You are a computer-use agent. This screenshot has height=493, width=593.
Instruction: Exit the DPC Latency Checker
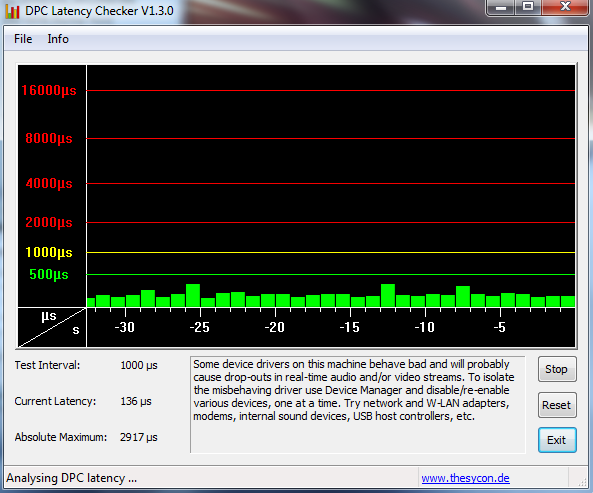tap(557, 440)
